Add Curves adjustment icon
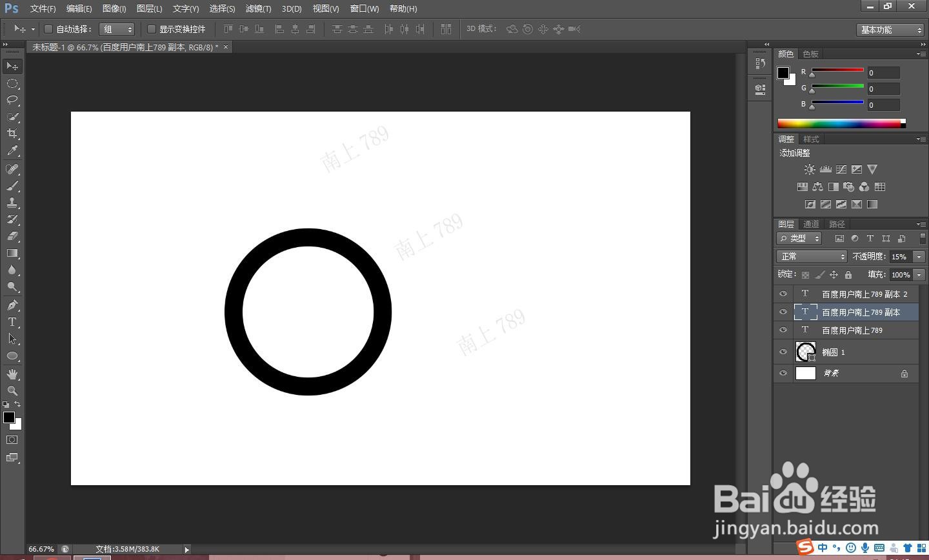Viewport: 929px width, 560px height. [841, 170]
